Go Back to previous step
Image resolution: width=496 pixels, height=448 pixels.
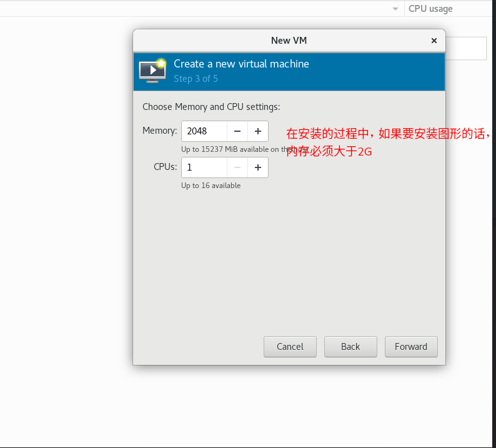(350, 347)
